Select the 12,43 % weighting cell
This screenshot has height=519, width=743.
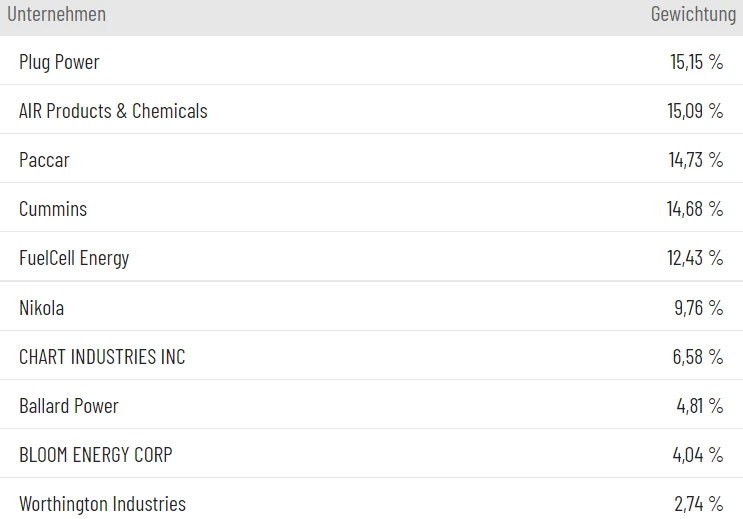[695, 258]
